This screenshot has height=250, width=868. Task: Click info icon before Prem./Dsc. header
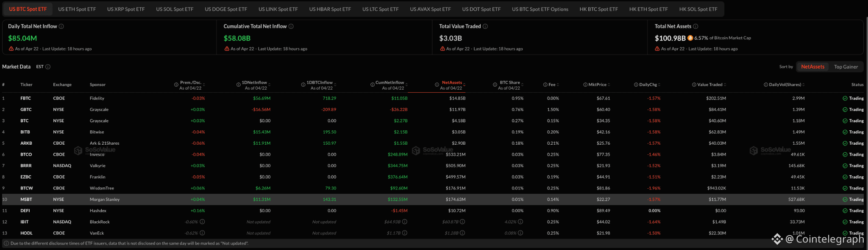click(x=176, y=85)
